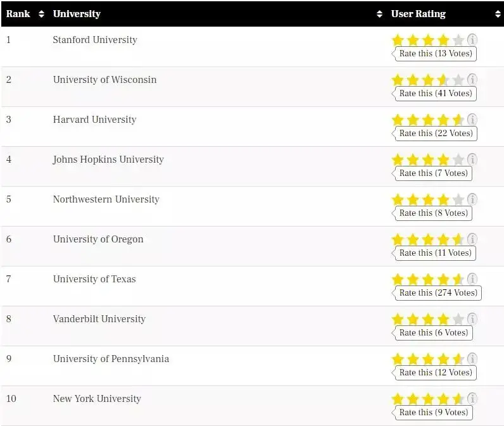Screen dimensions: 504x426
Task: Click info icon for University of Oregon rating
Action: coord(472,239)
